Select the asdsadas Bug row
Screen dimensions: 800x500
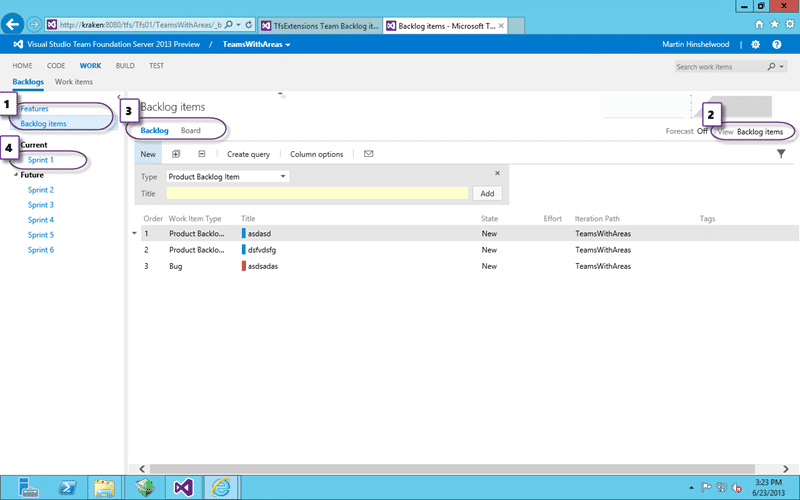(469, 266)
